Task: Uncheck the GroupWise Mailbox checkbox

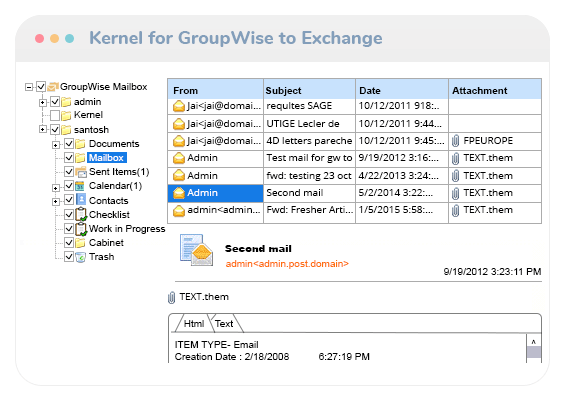Action: [x=41, y=87]
